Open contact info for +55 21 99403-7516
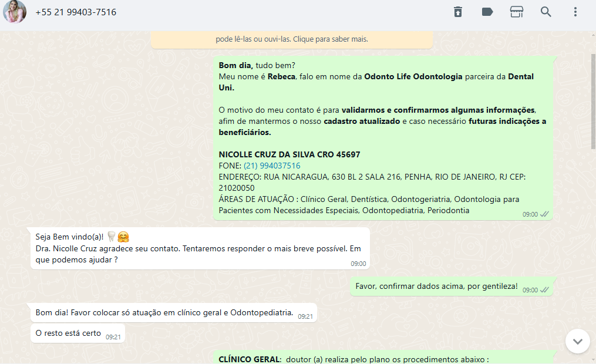 pyautogui.click(x=76, y=12)
